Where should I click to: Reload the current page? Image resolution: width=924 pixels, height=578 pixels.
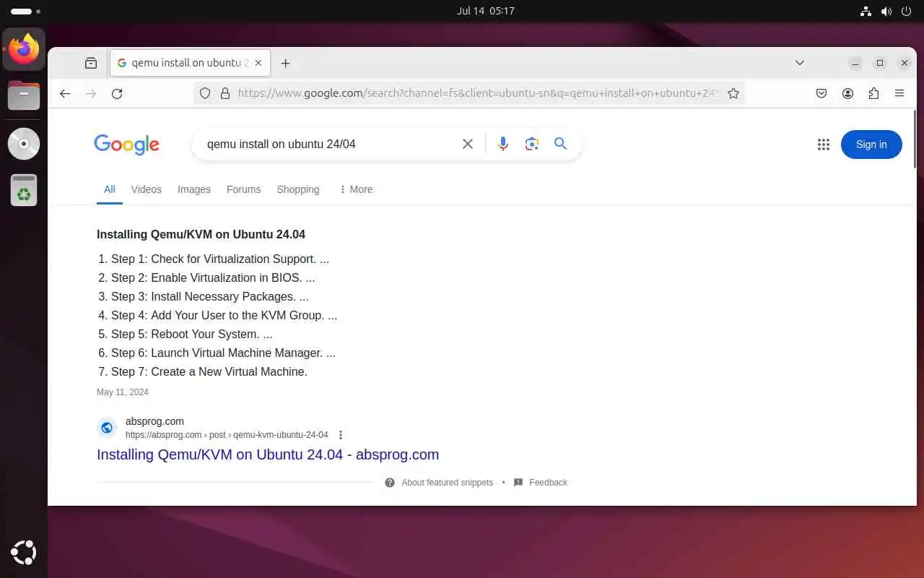click(x=117, y=93)
